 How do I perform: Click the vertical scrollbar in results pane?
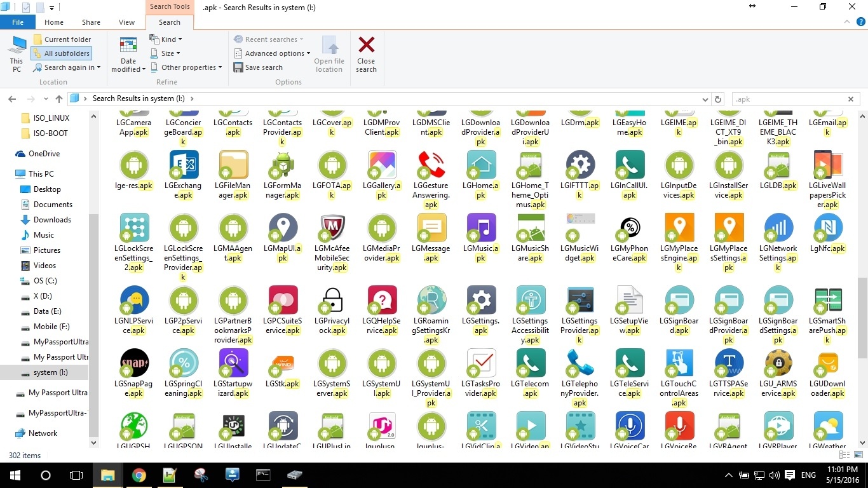[862, 318]
